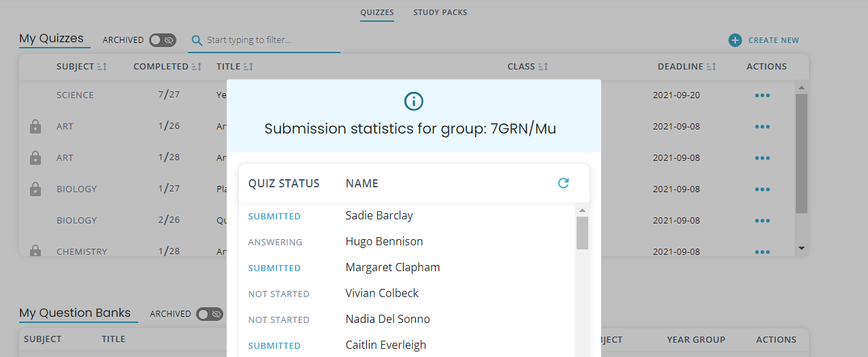
Task: Toggle Archived switch for My Question Banks
Action: pyautogui.click(x=210, y=314)
